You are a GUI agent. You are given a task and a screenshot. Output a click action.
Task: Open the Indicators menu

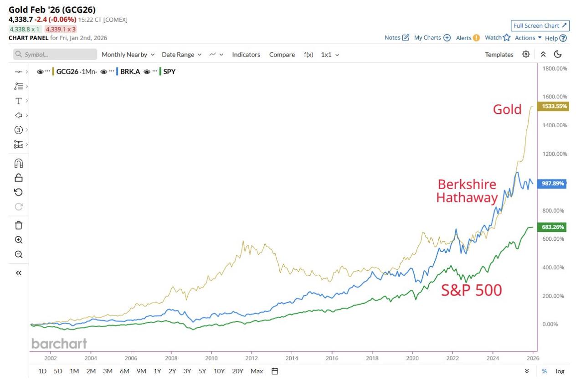coord(246,55)
